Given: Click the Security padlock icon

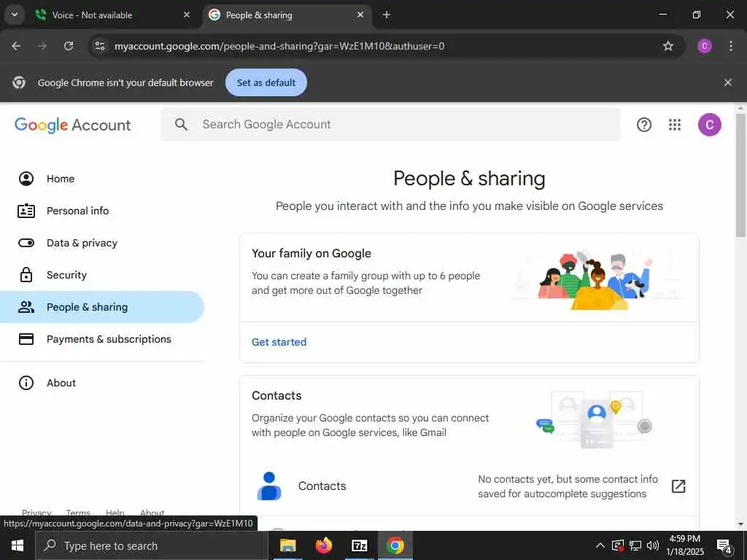Looking at the screenshot, I should (26, 275).
